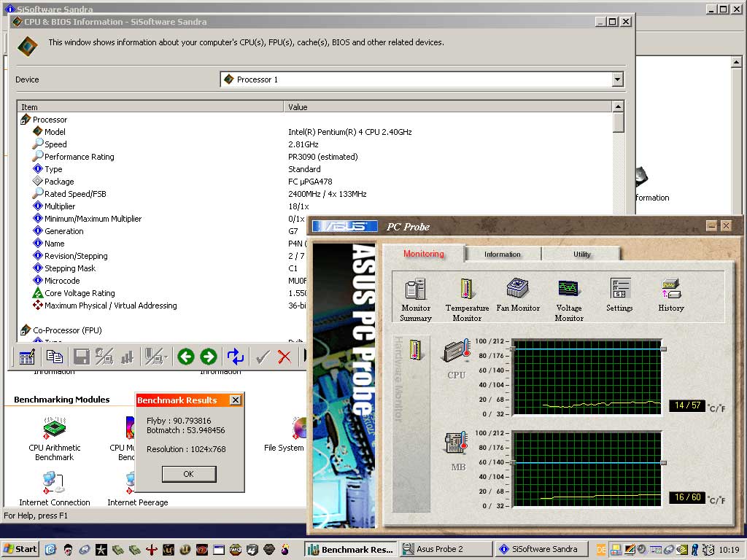Open the PC Probe History icon
747x560 pixels.
click(670, 289)
